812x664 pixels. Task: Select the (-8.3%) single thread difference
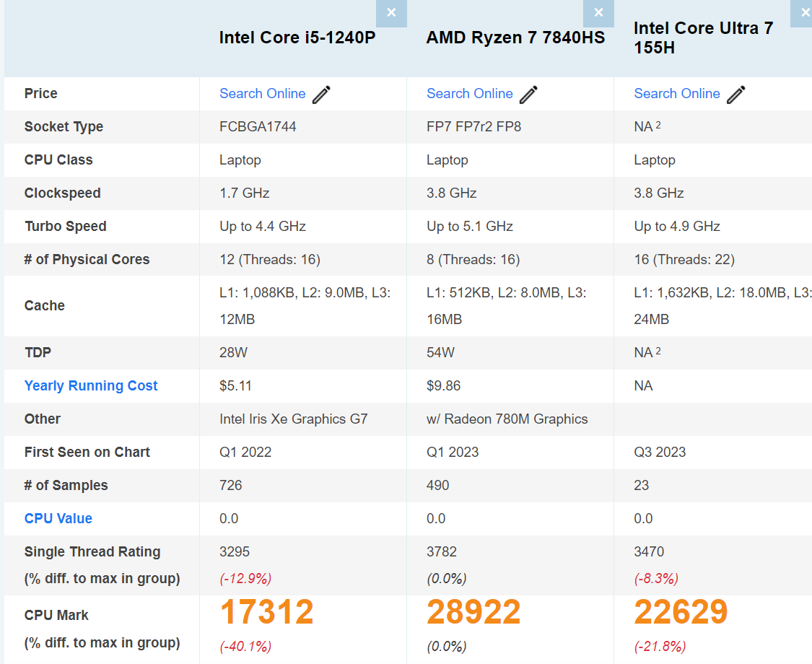pos(656,579)
